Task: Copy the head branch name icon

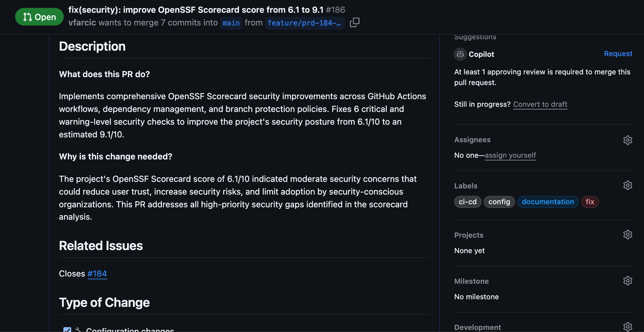Action: point(354,23)
